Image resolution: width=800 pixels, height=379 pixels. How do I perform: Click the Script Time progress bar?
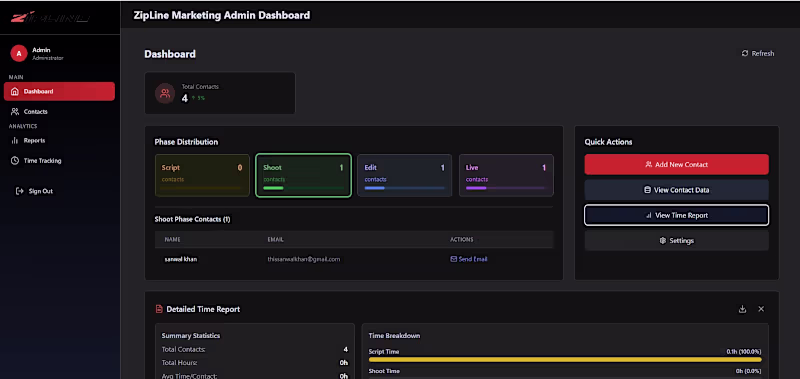tap(565, 360)
